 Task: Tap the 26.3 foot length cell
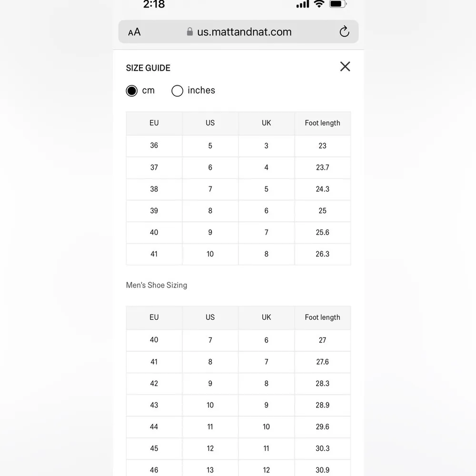[x=322, y=254]
